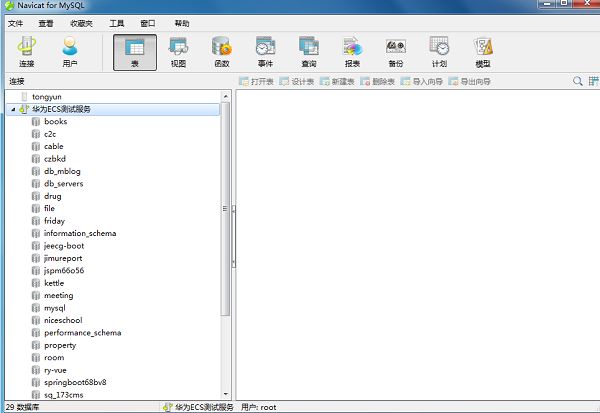Click the drug database icon

[x=36, y=196]
